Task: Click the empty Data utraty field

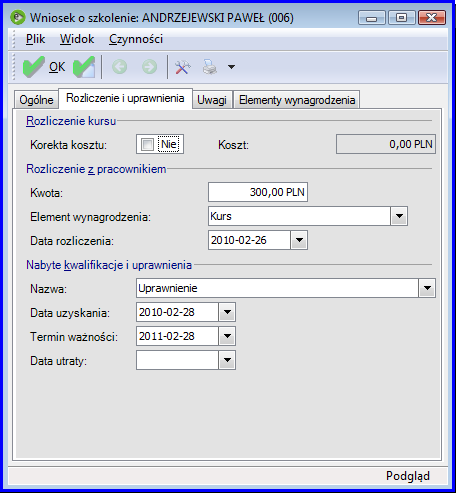Action: tap(177, 360)
